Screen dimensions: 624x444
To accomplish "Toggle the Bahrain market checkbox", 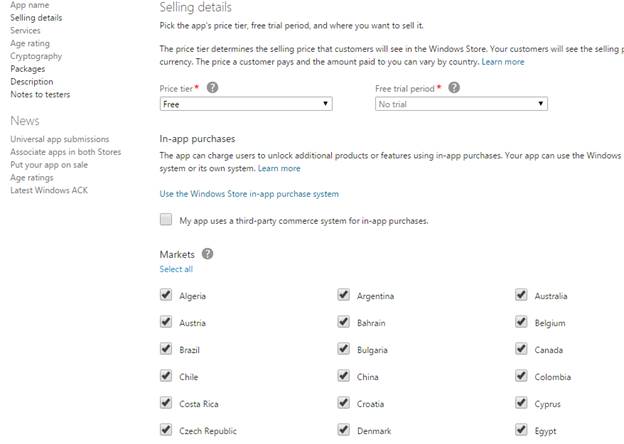I will coord(343,322).
